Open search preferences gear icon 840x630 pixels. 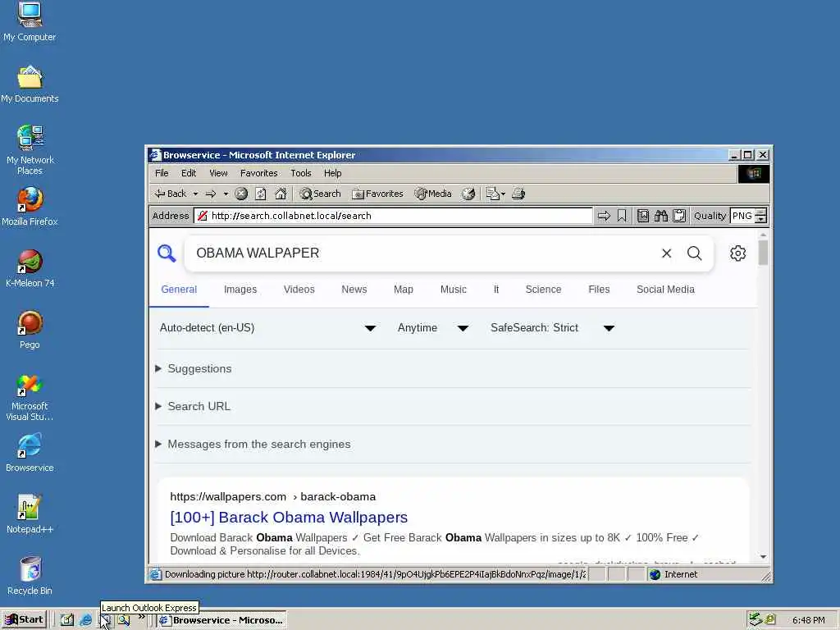(x=737, y=253)
